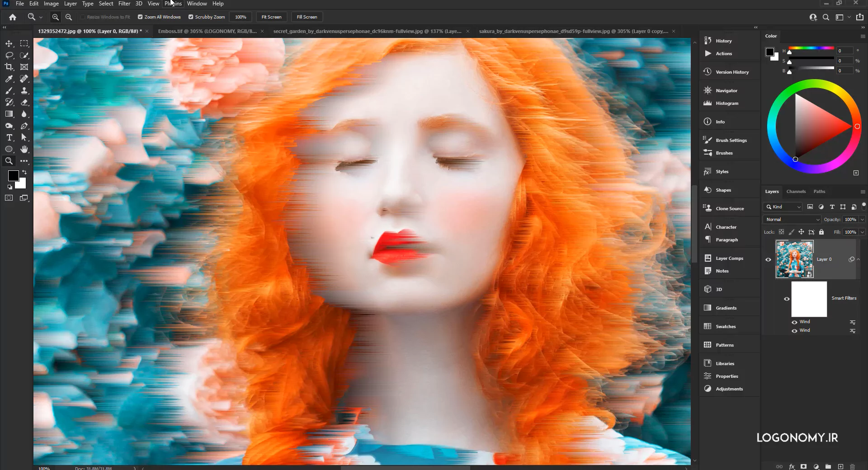The width and height of the screenshot is (868, 470).
Task: Open the Filter menu
Action: point(124,4)
